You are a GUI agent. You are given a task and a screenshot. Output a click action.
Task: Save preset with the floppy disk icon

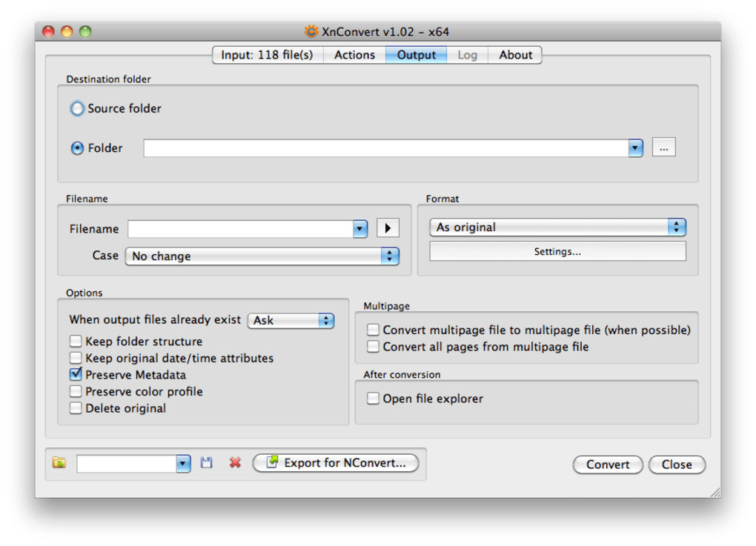[x=206, y=462]
